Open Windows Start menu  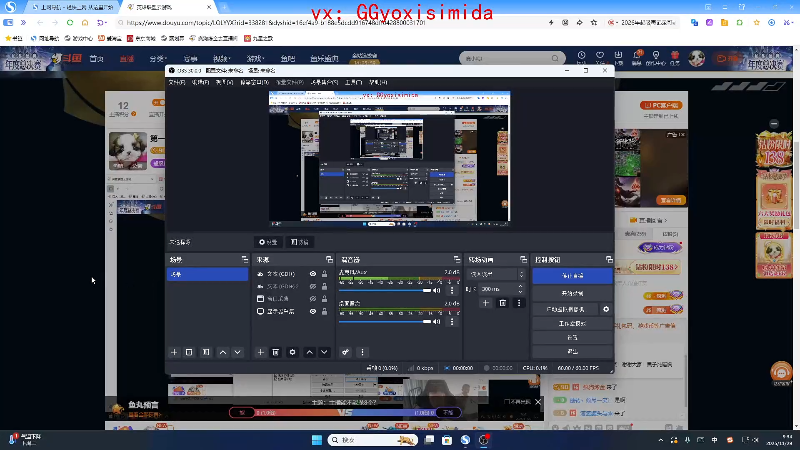(317, 440)
